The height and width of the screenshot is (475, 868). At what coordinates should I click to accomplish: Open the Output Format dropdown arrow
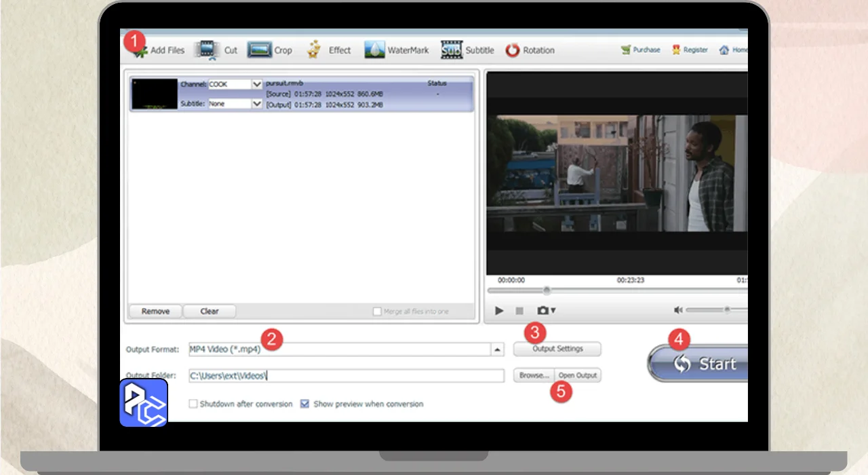pos(498,349)
